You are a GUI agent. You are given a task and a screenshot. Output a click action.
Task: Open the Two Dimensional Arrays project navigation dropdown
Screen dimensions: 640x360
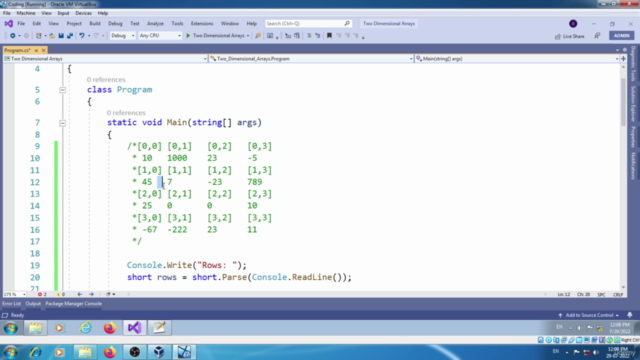(105, 59)
